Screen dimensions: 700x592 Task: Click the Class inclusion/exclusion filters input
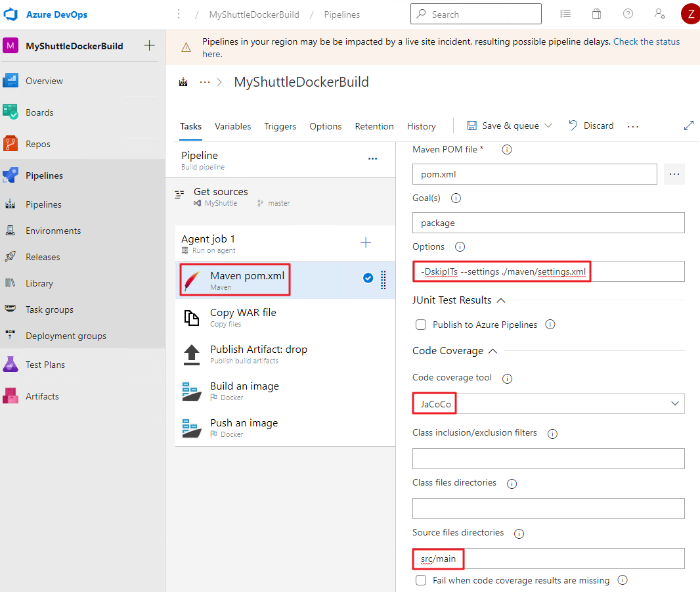point(548,459)
